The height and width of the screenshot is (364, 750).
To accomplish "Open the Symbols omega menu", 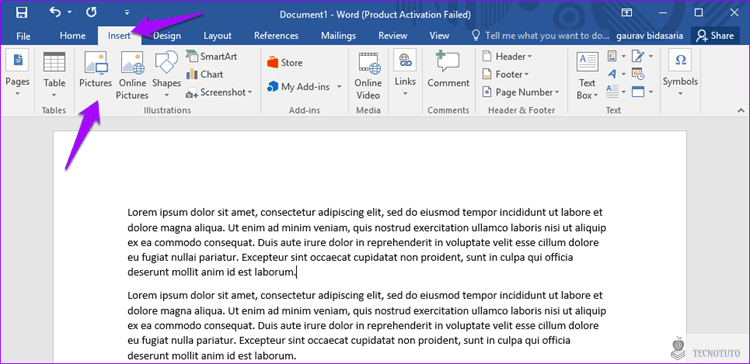I will pos(680,73).
